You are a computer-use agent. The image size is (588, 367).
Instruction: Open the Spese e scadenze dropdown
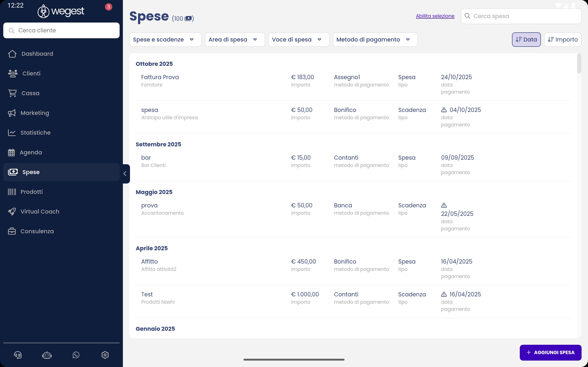tap(165, 39)
